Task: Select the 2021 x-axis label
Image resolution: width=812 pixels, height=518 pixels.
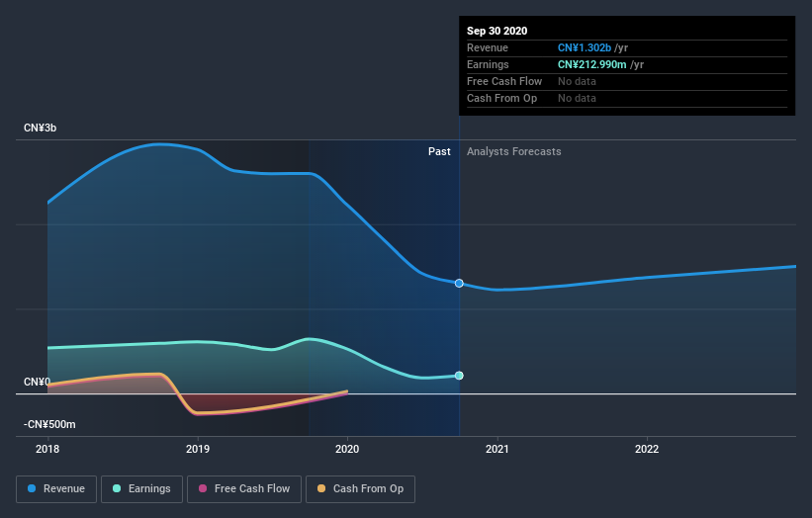Action: (x=497, y=449)
